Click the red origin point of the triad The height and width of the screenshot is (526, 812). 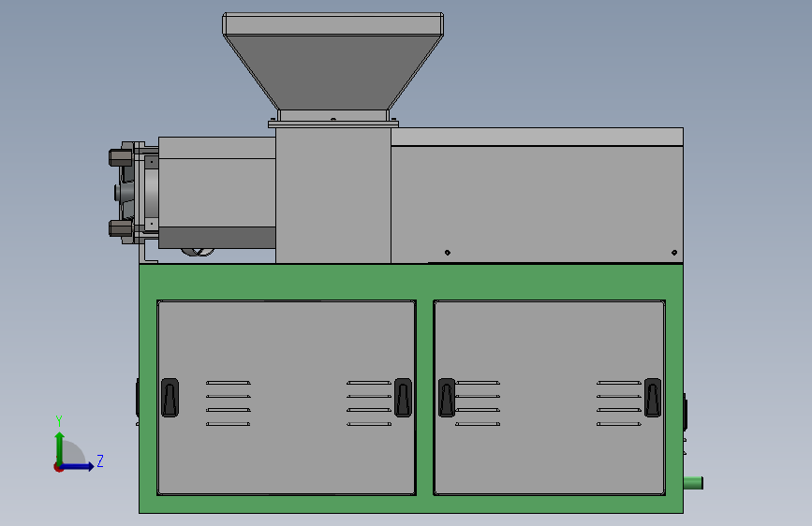pos(58,467)
